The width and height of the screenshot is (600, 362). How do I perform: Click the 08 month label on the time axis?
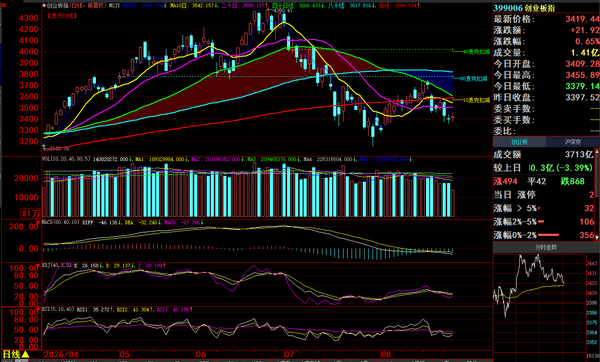coord(386,354)
